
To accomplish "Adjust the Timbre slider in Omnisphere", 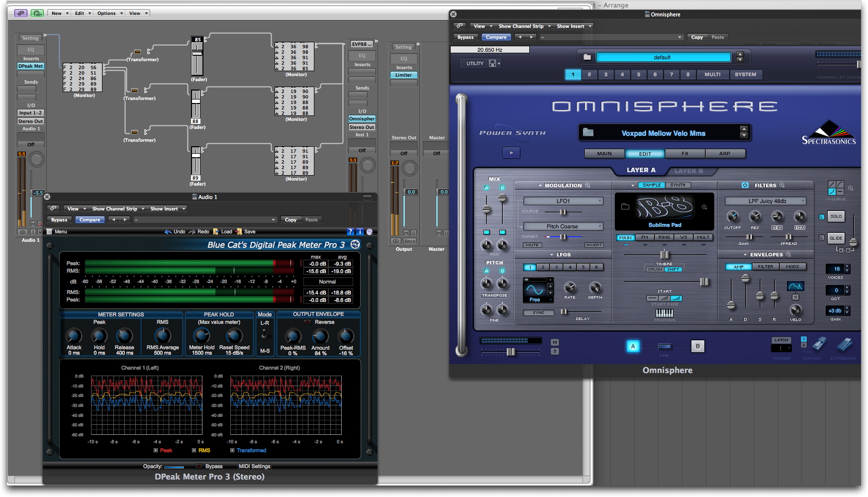I will pyautogui.click(x=665, y=255).
